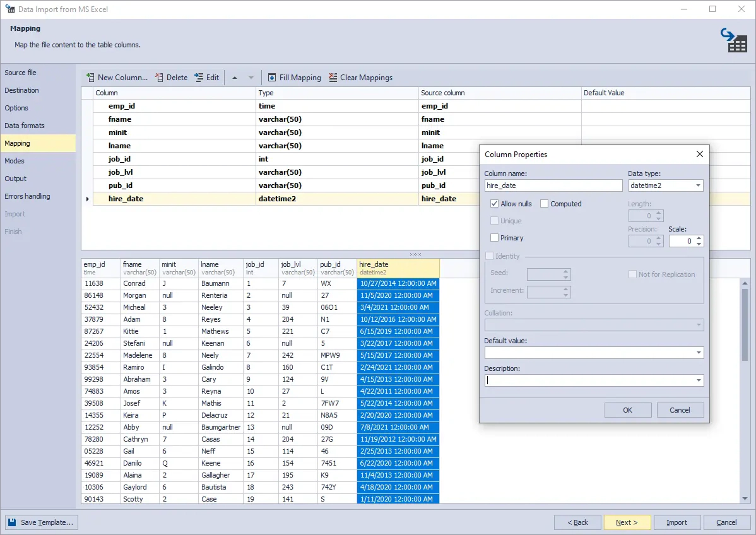Screen dimensions: 756x535
Task: Move column up with arrow icon
Action: click(x=235, y=78)
